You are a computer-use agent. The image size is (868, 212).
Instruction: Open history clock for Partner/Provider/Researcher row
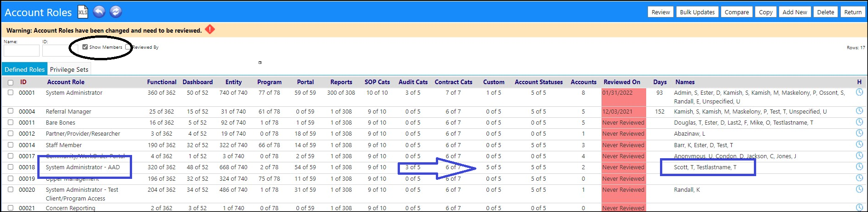coord(859,133)
